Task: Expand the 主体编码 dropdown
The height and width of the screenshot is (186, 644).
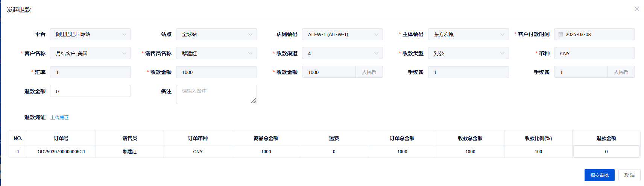Action: (502, 34)
